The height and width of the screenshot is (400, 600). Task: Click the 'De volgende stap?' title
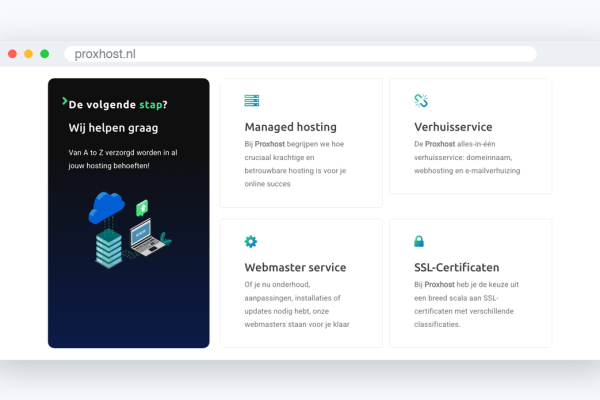tap(118, 104)
